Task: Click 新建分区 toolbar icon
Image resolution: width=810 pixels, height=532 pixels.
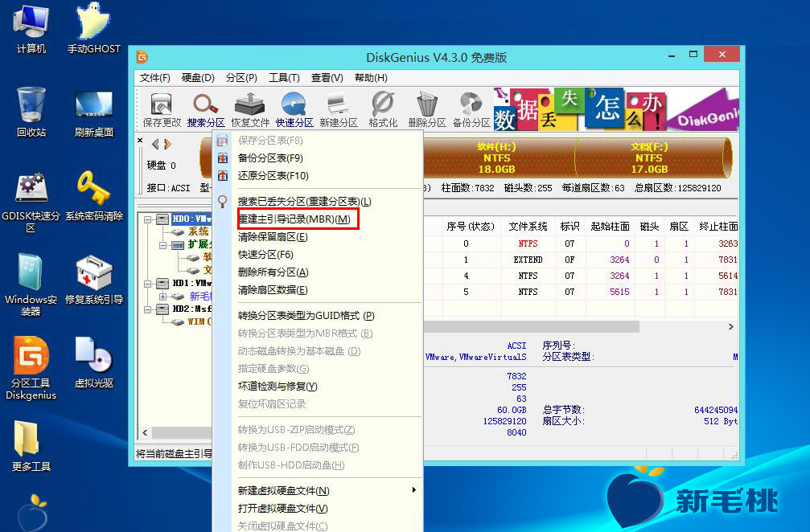Action: 339,110
